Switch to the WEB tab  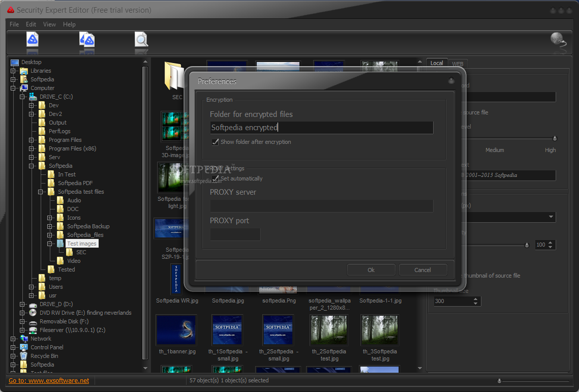tap(458, 64)
